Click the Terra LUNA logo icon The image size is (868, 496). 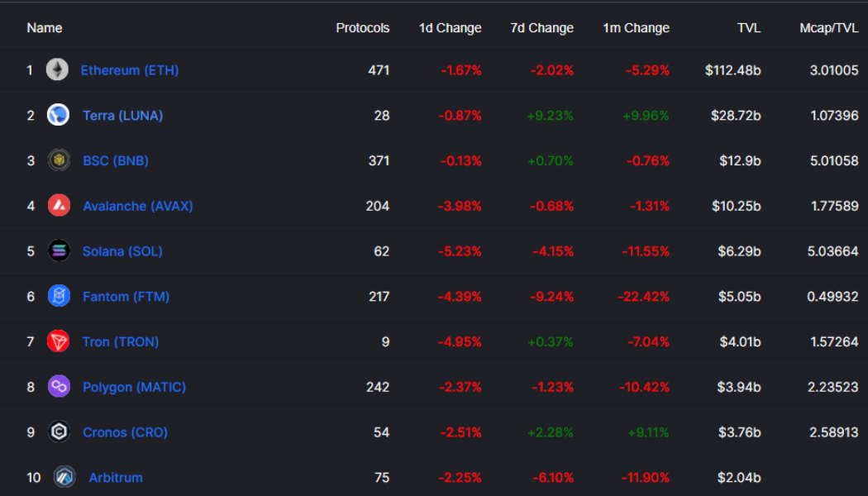coord(58,115)
